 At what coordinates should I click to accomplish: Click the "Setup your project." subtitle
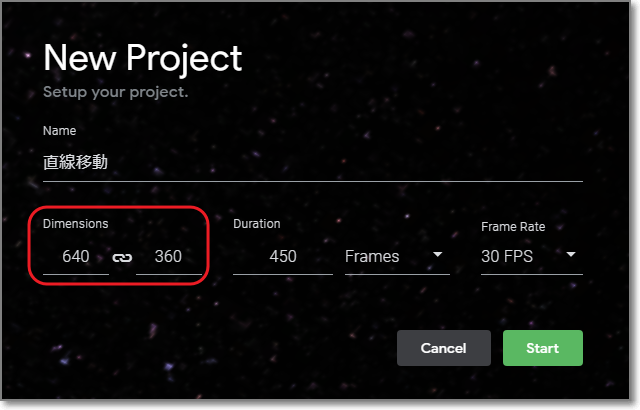tap(116, 92)
